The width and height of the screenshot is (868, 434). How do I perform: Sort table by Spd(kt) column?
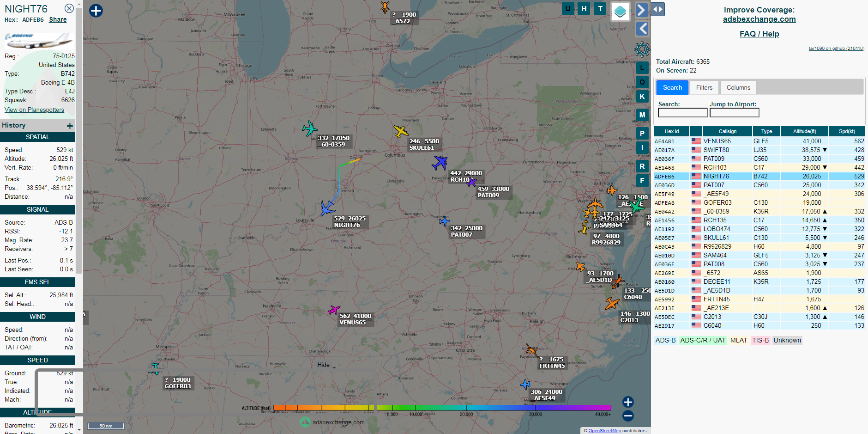click(x=847, y=131)
